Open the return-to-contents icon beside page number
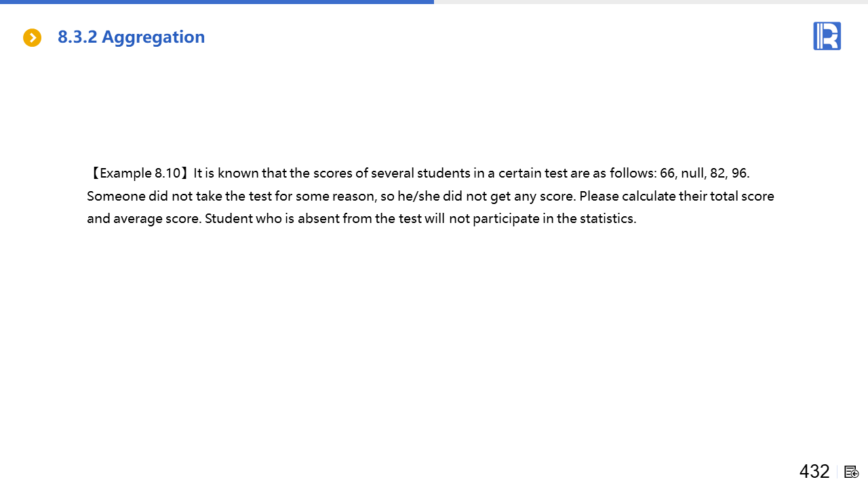868x488 pixels. pos(852,472)
